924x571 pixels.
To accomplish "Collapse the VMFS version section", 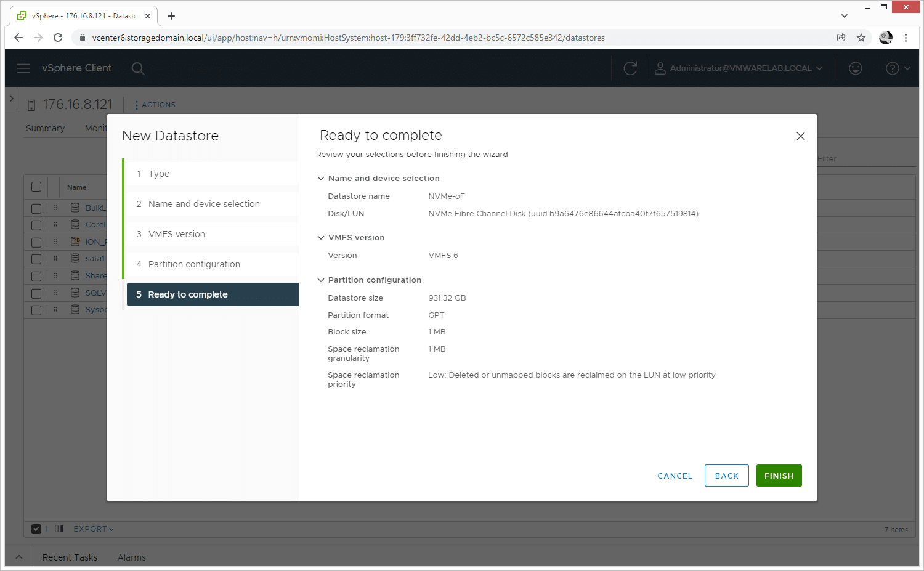I will point(320,238).
